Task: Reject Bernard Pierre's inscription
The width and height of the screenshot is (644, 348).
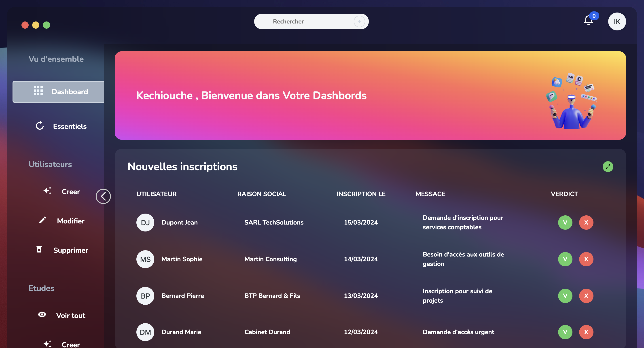Action: click(x=586, y=296)
